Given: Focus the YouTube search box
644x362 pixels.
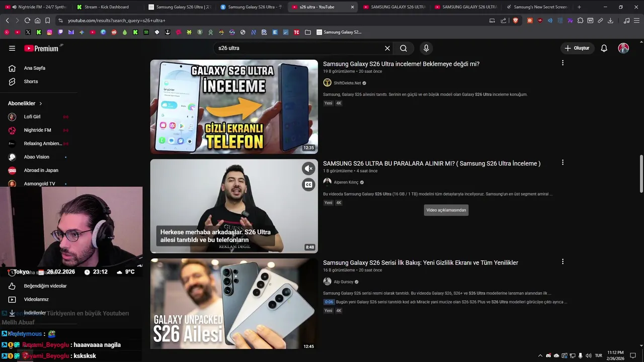Looking at the screenshot, I should click(x=299, y=48).
